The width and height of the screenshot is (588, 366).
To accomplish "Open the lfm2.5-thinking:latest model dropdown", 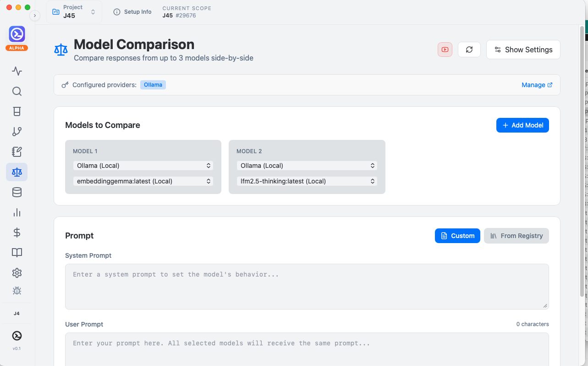I will pos(307,181).
